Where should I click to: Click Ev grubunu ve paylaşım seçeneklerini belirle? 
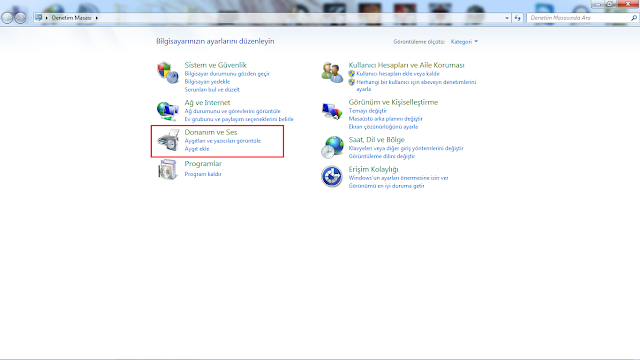pyautogui.click(x=239, y=119)
